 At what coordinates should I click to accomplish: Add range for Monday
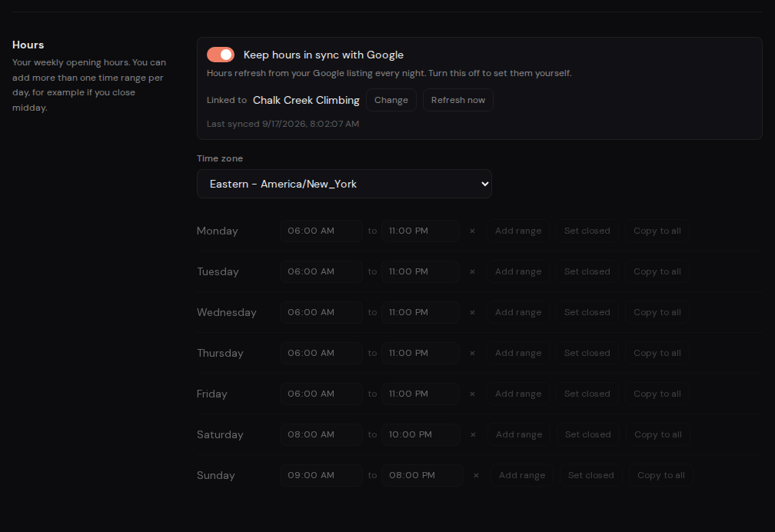(518, 231)
